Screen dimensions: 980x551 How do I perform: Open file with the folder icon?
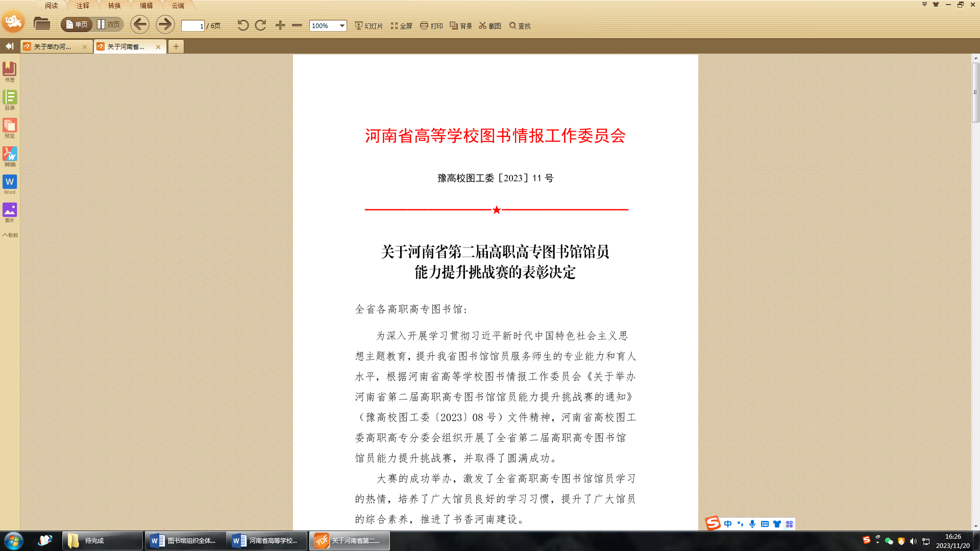click(41, 24)
